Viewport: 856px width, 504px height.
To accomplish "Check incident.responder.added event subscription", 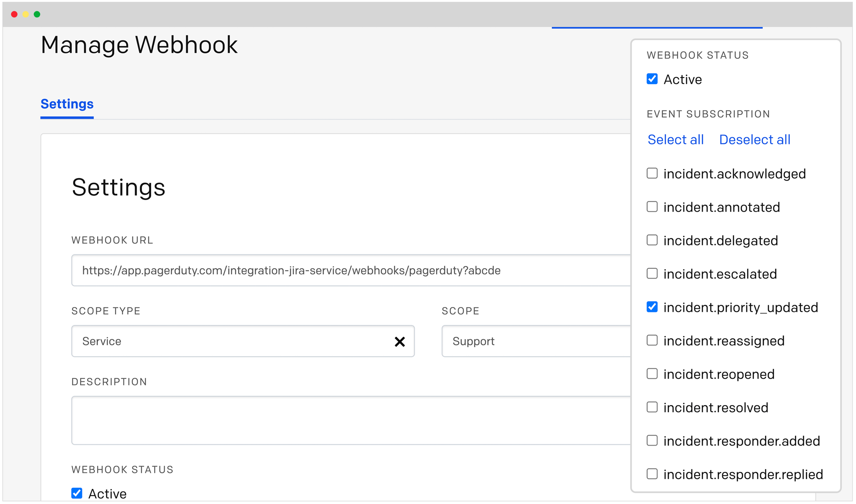I will pyautogui.click(x=652, y=440).
